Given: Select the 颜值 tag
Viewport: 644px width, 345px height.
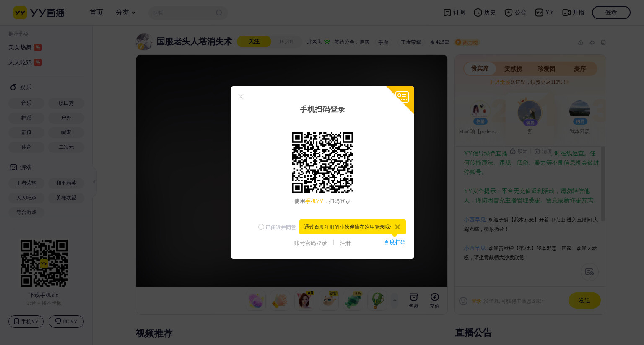Looking at the screenshot, I should tap(26, 132).
